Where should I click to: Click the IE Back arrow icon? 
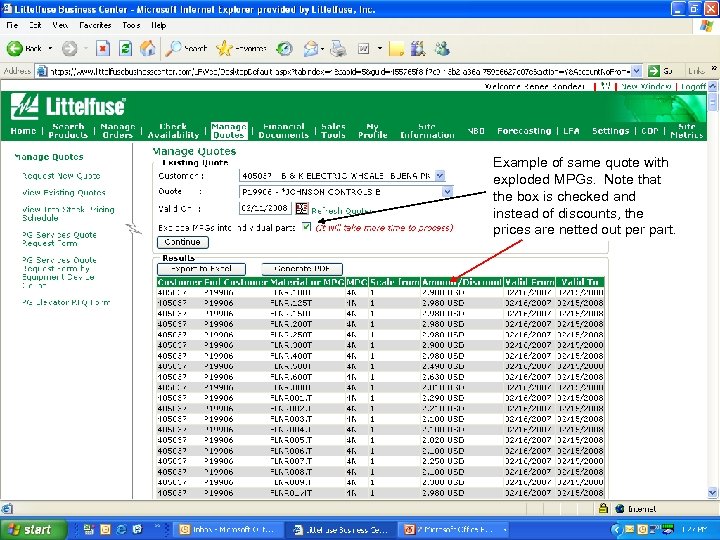click(x=15, y=48)
